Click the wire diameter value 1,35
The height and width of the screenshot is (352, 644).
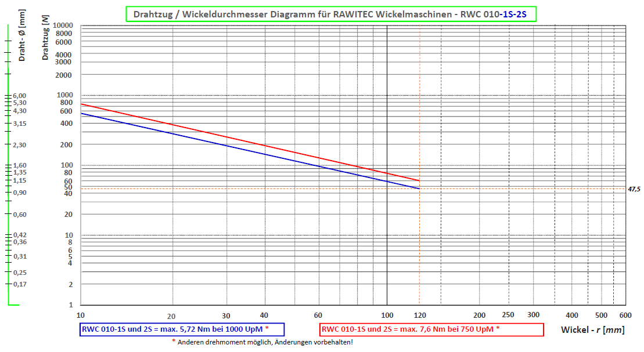tap(19, 172)
